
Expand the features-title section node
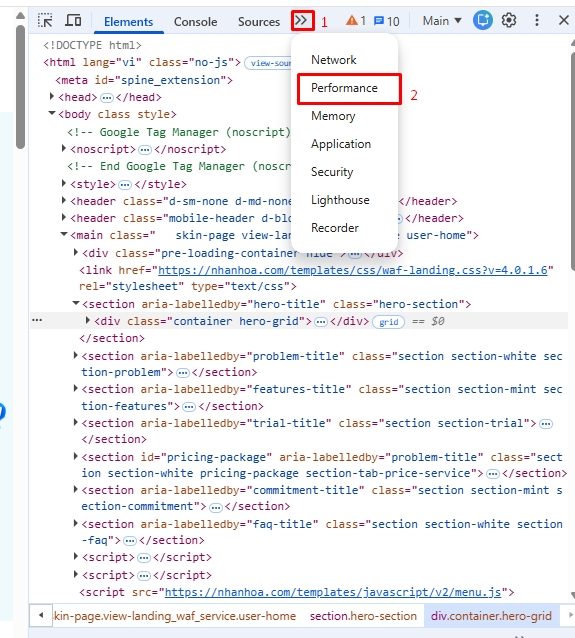[76, 389]
